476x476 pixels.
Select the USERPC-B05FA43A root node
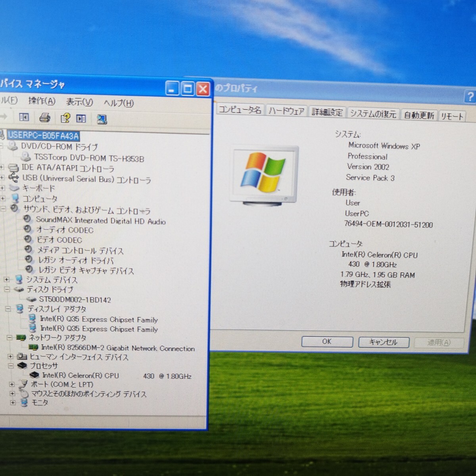43,136
